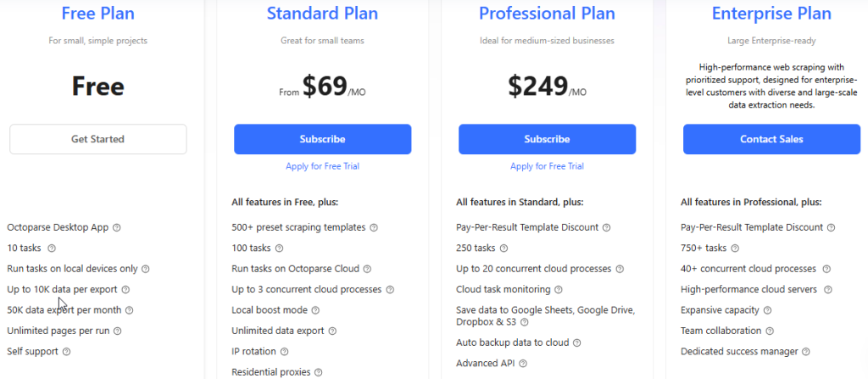The width and height of the screenshot is (868, 379).
Task: Open Standard Plan's Apply for Free Trial link
Action: (322, 166)
